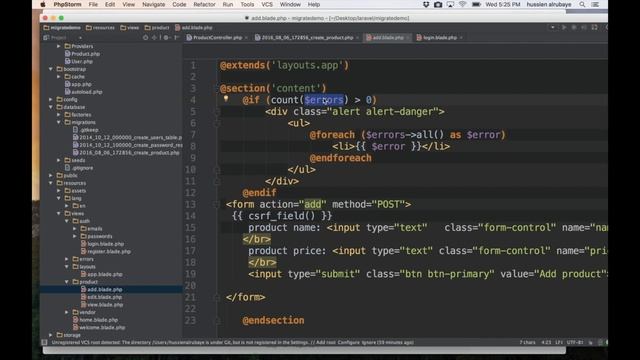
Task: Select view.blade.php in project tree
Action: coord(102,304)
